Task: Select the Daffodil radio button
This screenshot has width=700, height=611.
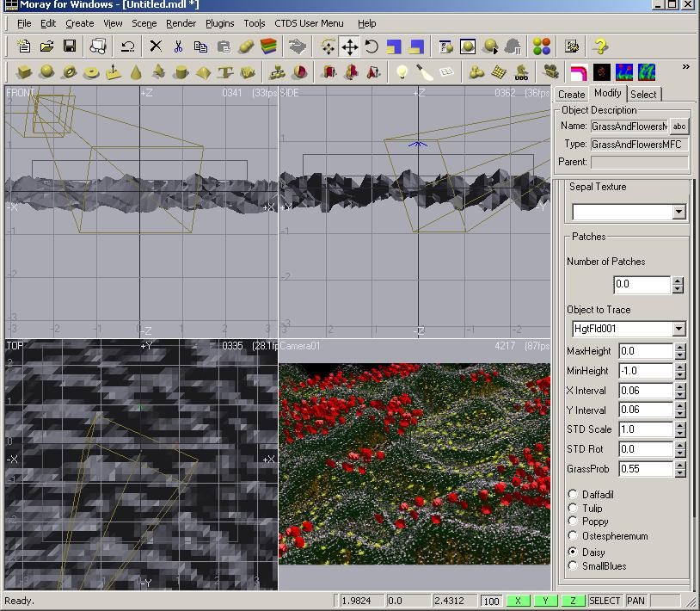Action: [x=574, y=495]
